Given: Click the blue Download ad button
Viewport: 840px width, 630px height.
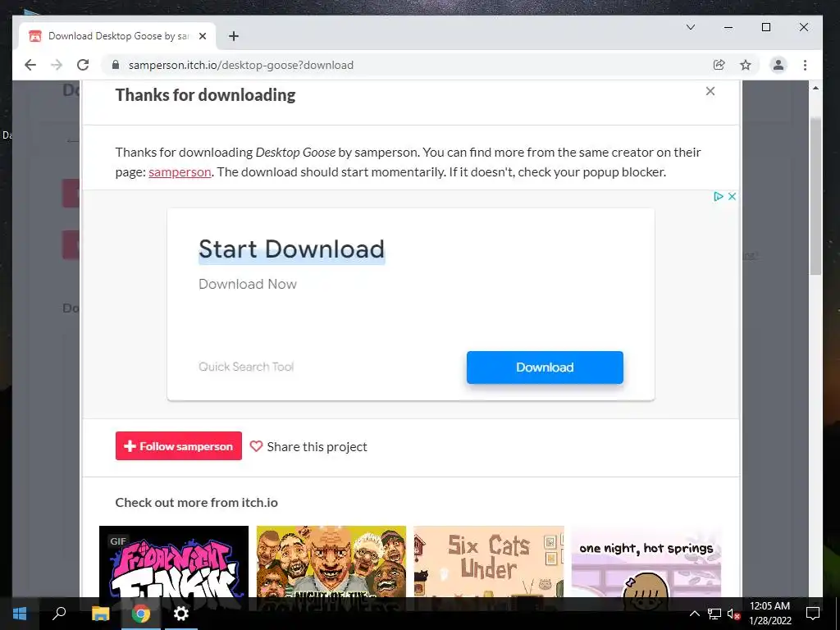Looking at the screenshot, I should tap(545, 367).
